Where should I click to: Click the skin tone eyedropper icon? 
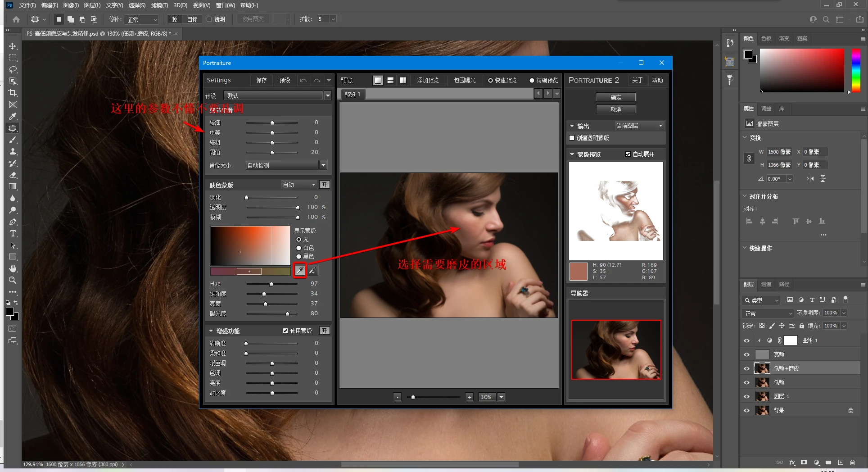(300, 270)
